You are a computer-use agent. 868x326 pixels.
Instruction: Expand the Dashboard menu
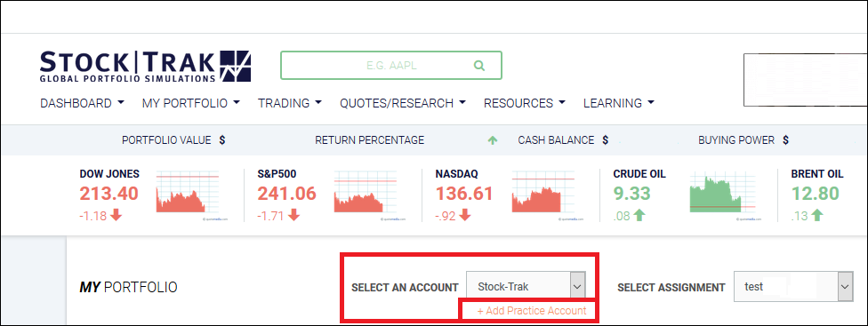pos(82,103)
